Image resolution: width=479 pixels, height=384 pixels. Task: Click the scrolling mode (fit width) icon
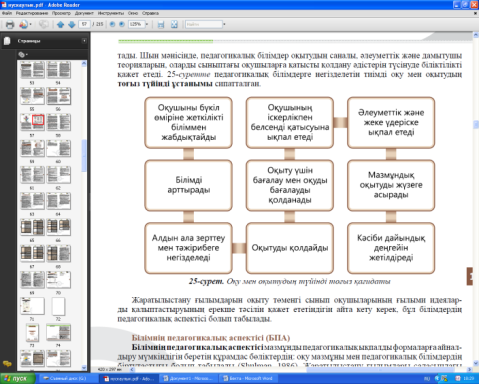[x=161, y=24]
